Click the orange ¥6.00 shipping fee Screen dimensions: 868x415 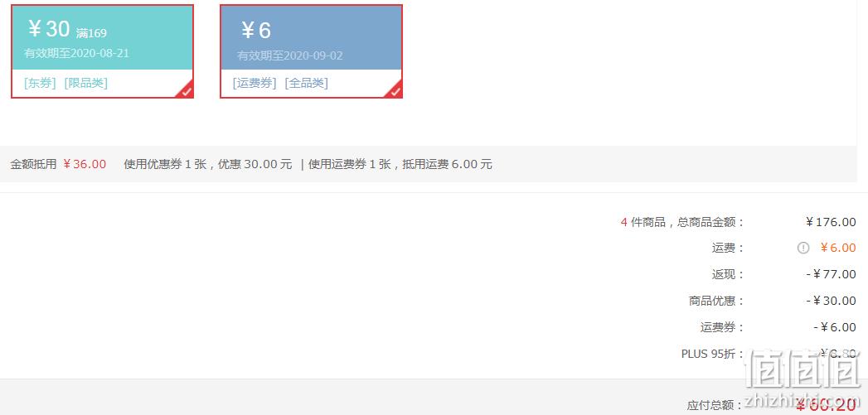coord(838,248)
